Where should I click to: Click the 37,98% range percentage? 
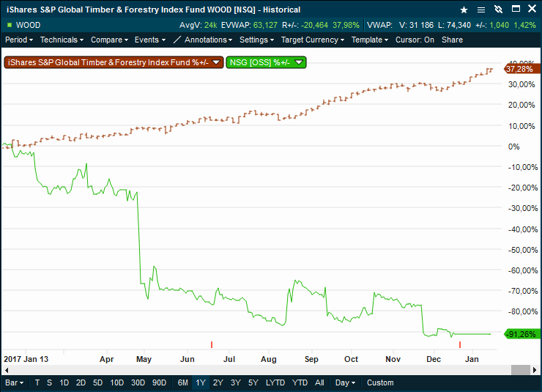pyautogui.click(x=346, y=25)
